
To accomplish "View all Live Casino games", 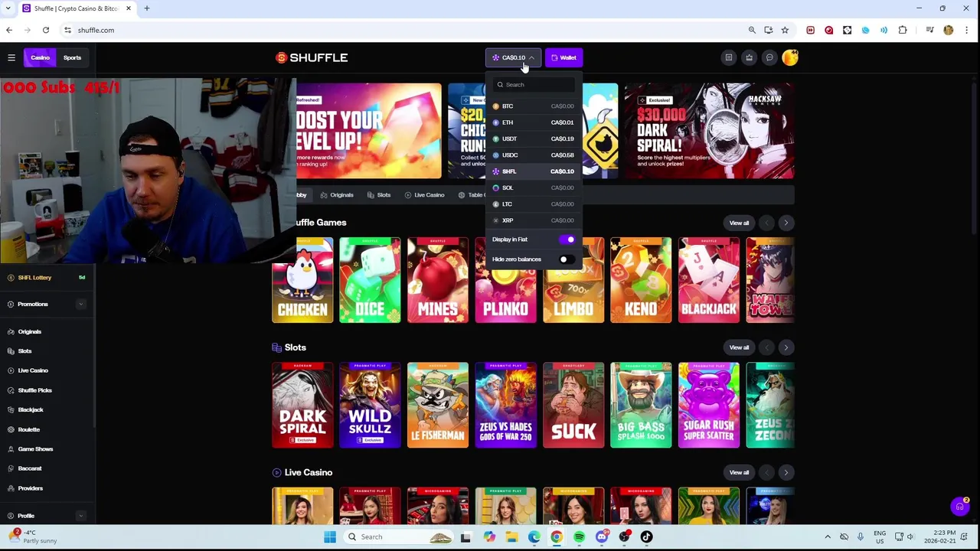I will (739, 472).
